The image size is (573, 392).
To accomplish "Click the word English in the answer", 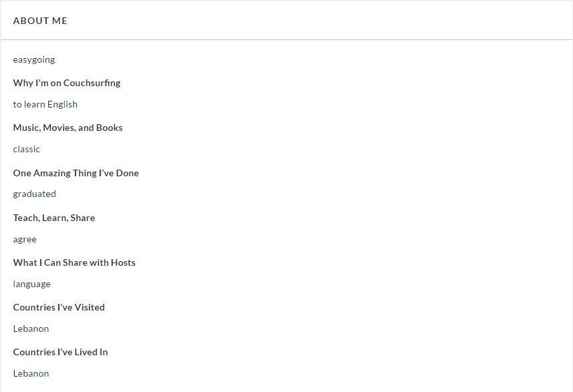I will tap(63, 104).
